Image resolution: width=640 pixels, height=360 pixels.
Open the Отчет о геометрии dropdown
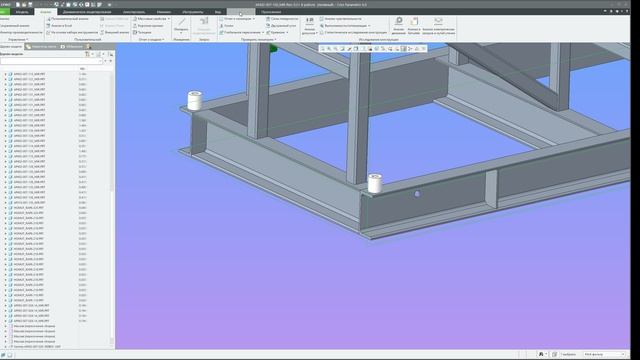click(237, 19)
